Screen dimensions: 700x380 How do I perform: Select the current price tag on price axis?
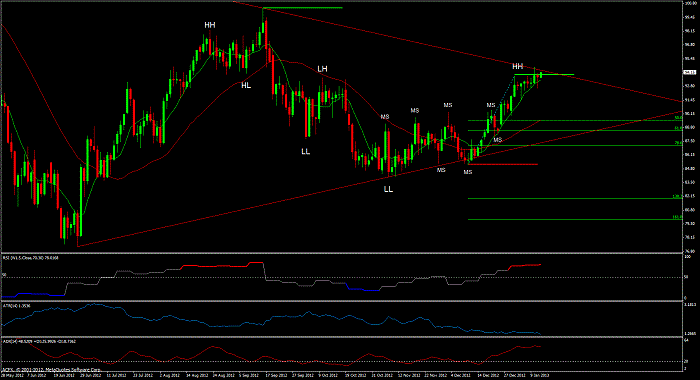click(x=690, y=72)
